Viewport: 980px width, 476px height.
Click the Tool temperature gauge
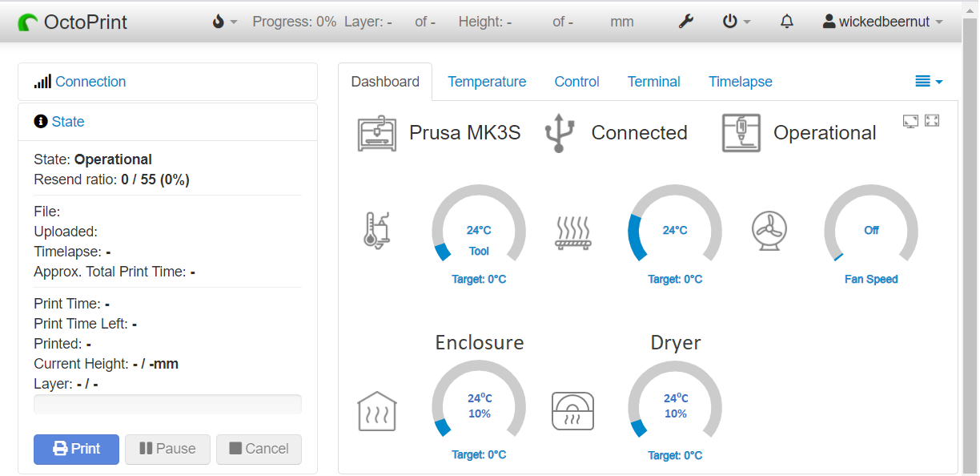click(x=479, y=230)
